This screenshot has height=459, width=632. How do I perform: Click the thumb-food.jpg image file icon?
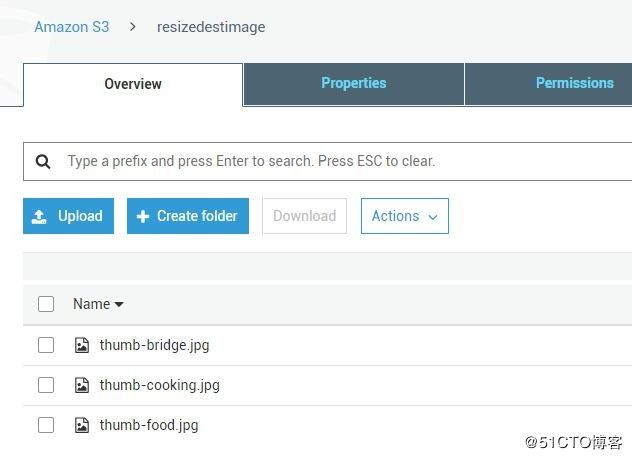82,425
